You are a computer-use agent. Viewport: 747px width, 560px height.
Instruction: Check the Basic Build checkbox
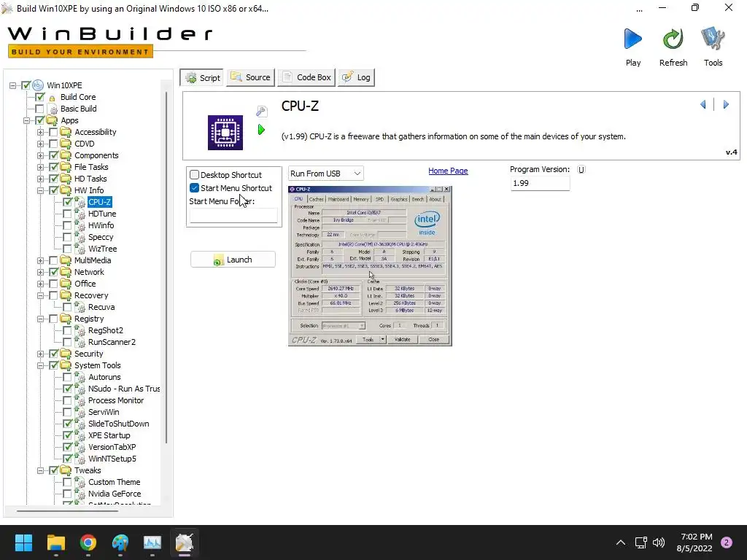click(x=39, y=109)
